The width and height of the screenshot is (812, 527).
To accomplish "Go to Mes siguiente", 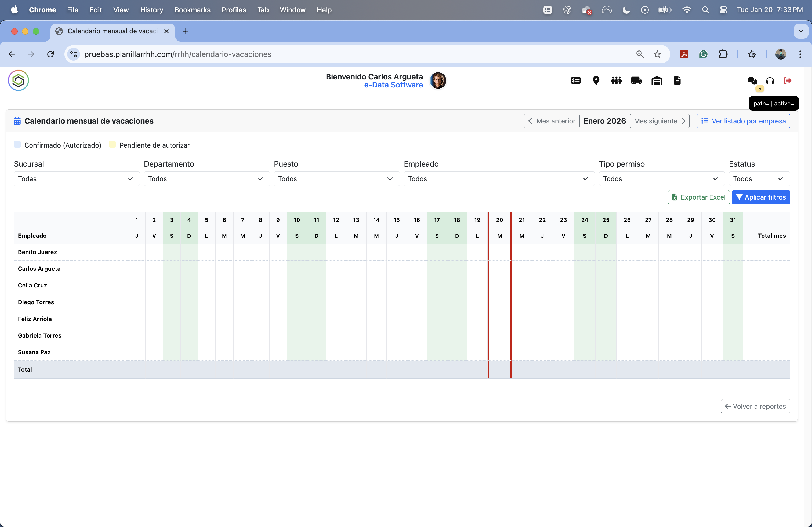I will click(x=659, y=121).
